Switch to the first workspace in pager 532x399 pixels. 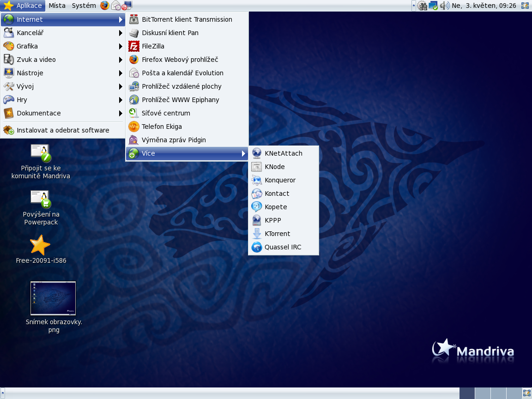pyautogui.click(x=467, y=393)
